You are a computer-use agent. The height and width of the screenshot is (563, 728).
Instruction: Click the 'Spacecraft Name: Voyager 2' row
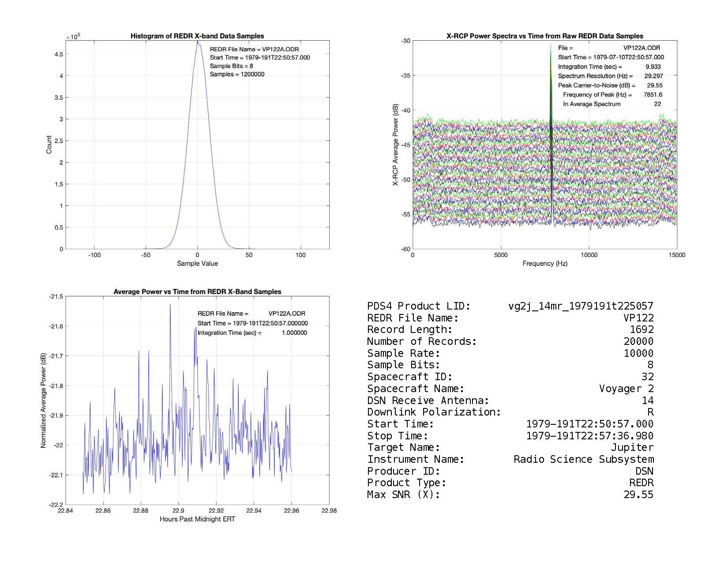pos(510,389)
